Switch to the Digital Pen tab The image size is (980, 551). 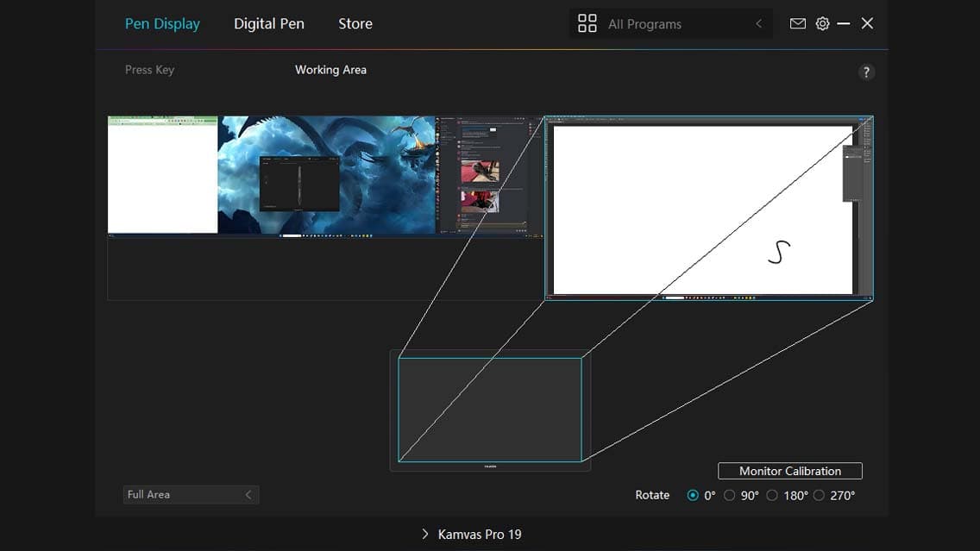(x=268, y=23)
